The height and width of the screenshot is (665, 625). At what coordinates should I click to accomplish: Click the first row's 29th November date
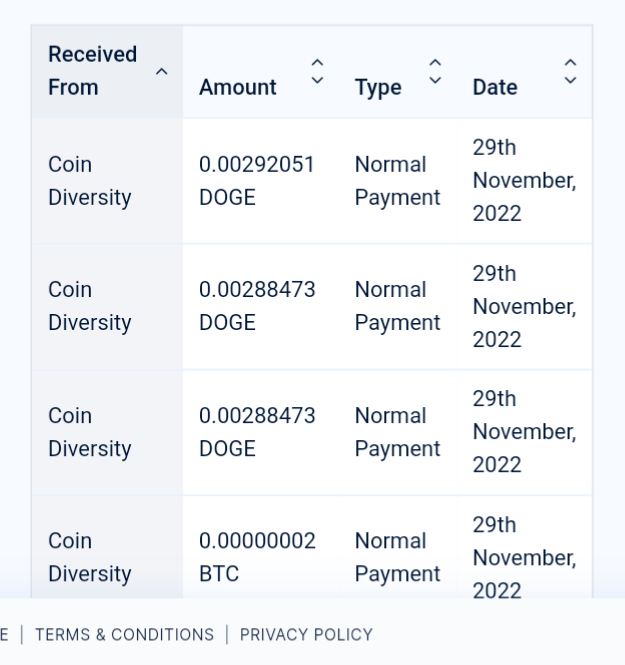click(x=524, y=181)
